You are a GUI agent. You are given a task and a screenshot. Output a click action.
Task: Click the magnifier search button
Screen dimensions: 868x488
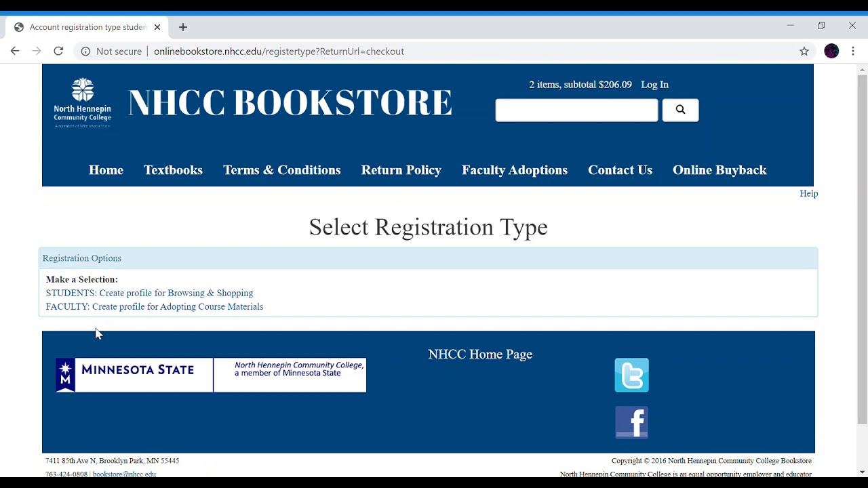point(680,110)
